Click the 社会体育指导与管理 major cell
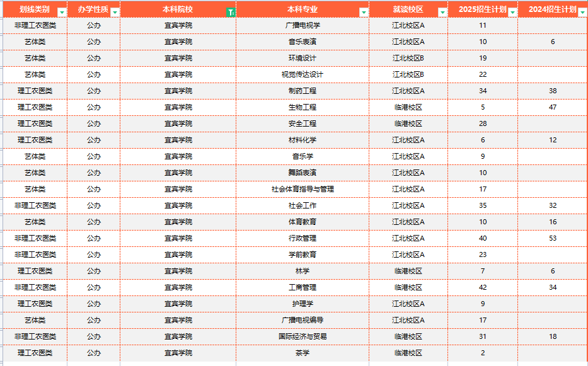Viewport: 588px width, 366px height. click(x=303, y=190)
